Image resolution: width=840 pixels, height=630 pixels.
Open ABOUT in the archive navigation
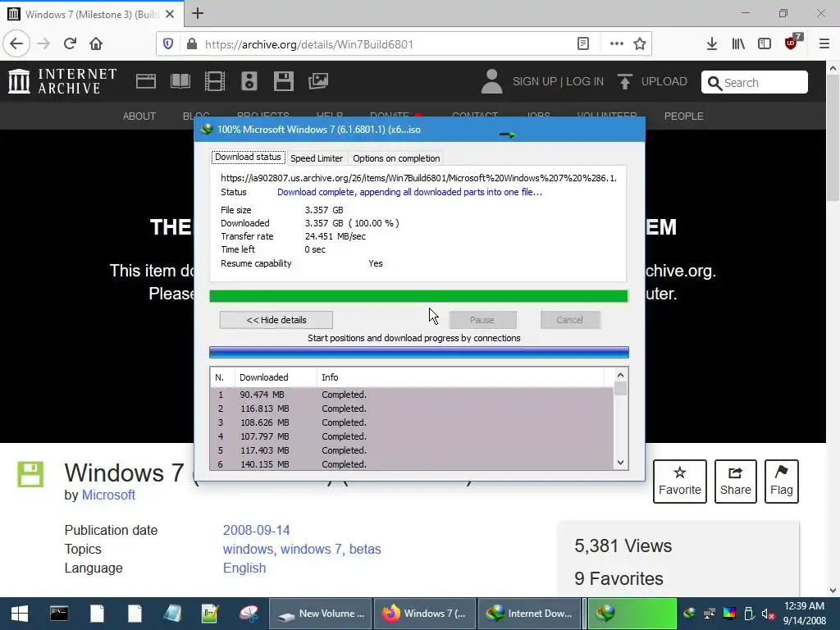click(x=139, y=116)
